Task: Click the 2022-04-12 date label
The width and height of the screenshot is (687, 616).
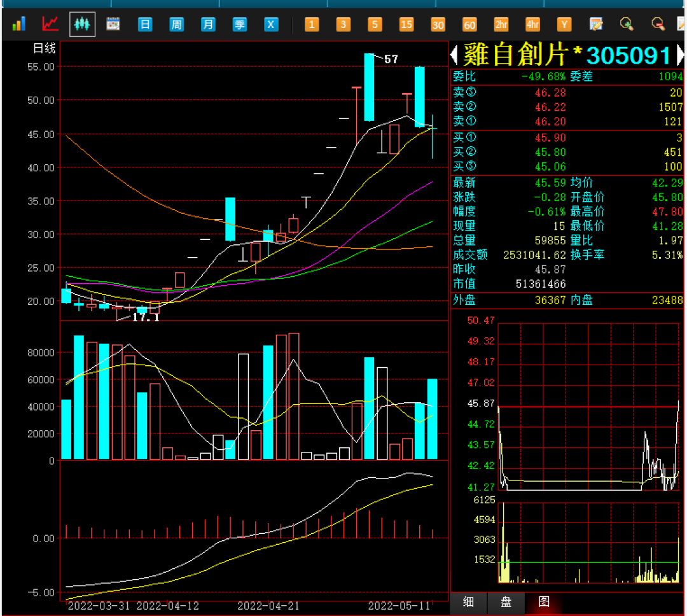Action: point(167,606)
